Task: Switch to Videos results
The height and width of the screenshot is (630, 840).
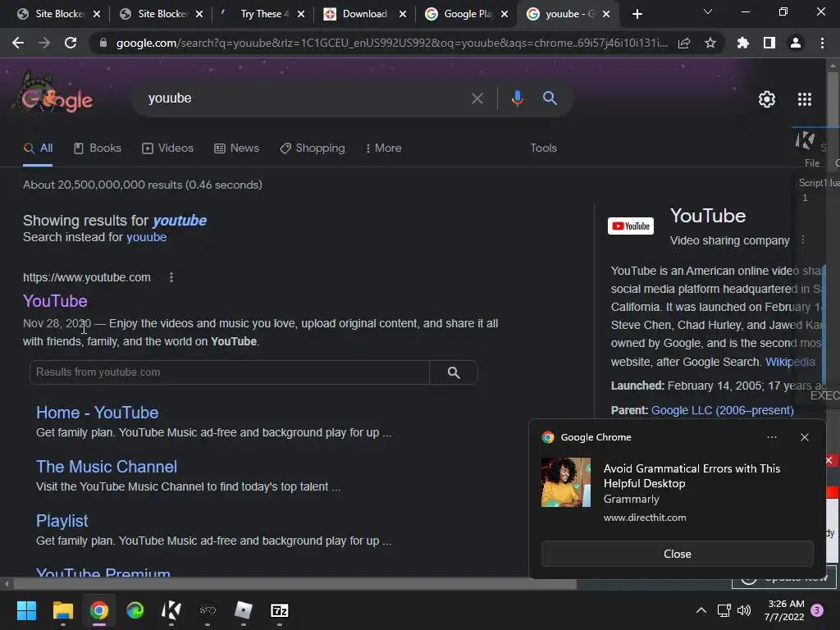Action: [167, 148]
